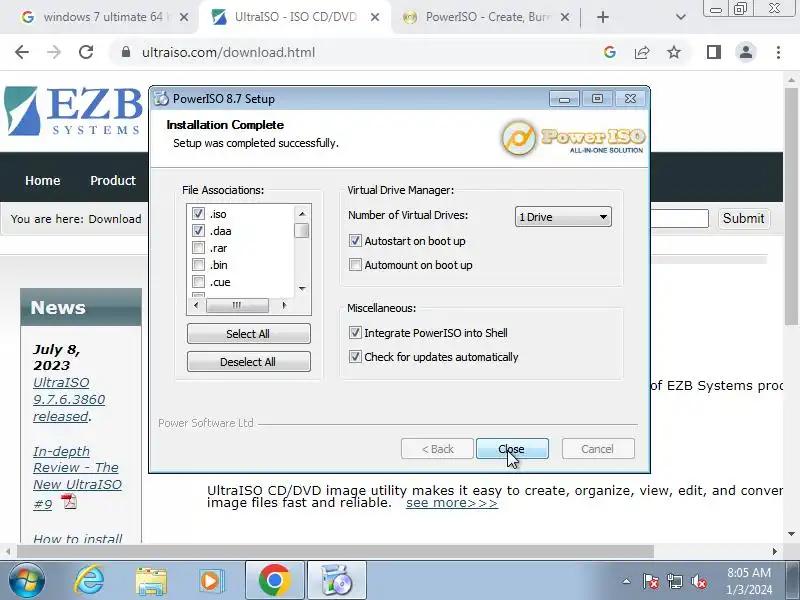800x600 pixels.
Task: Open Number of Virtual Drives dropdown
Action: click(x=563, y=217)
